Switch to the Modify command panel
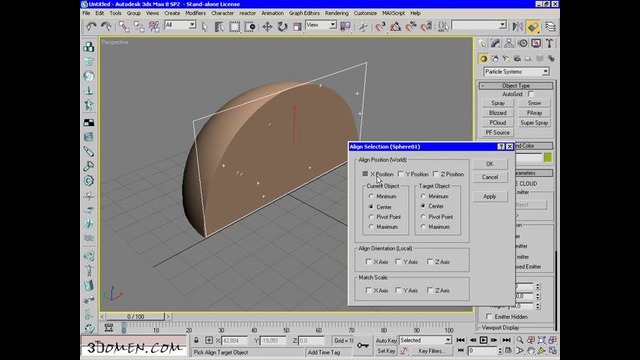 point(496,43)
